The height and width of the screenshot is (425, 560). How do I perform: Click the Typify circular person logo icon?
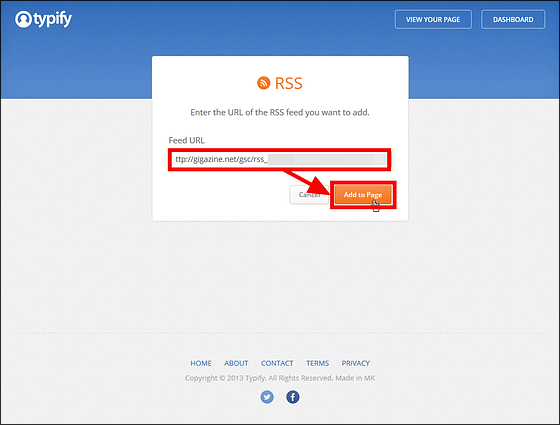(23, 19)
